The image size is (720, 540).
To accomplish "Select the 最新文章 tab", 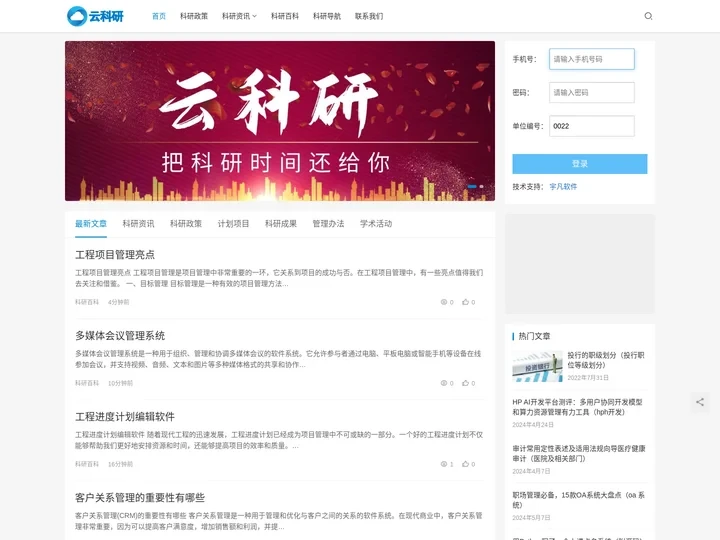I will [91, 224].
